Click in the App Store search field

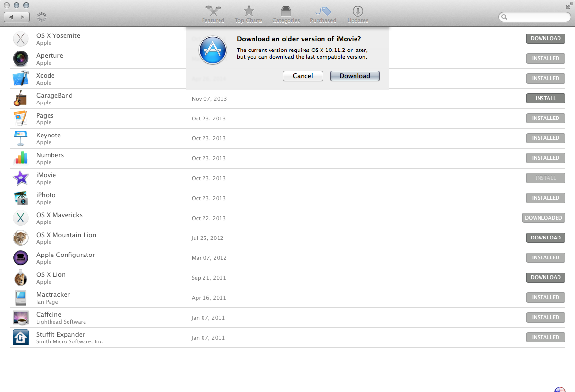pos(535,17)
